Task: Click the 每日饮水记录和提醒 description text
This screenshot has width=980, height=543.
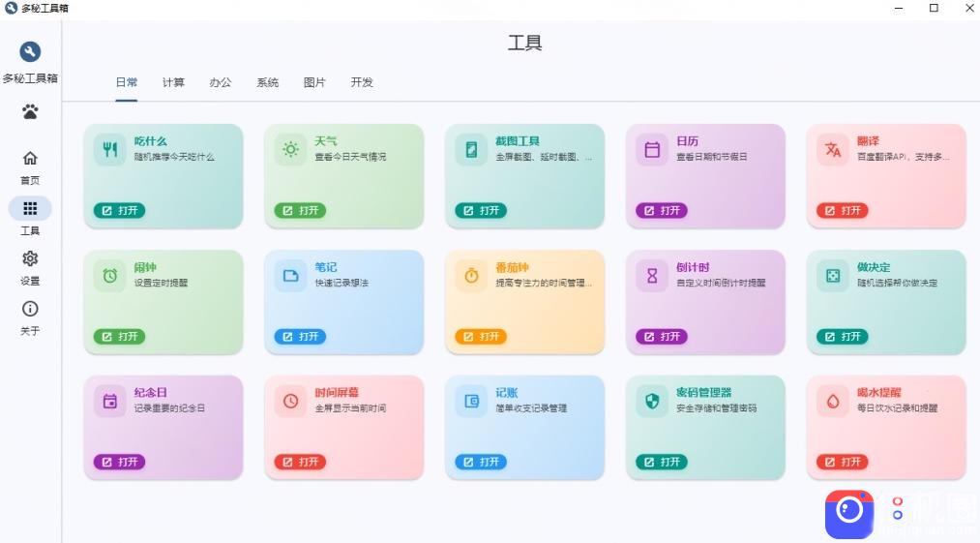Action: tap(897, 408)
